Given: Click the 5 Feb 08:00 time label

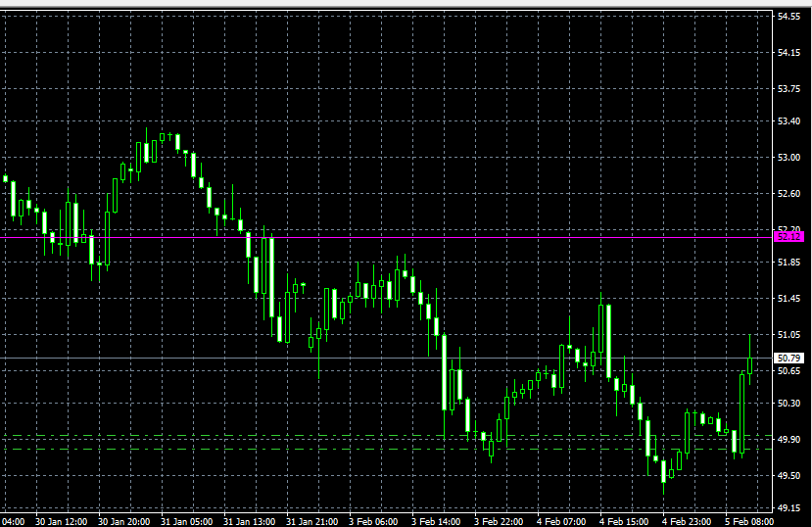Looking at the screenshot, I should (748, 521).
